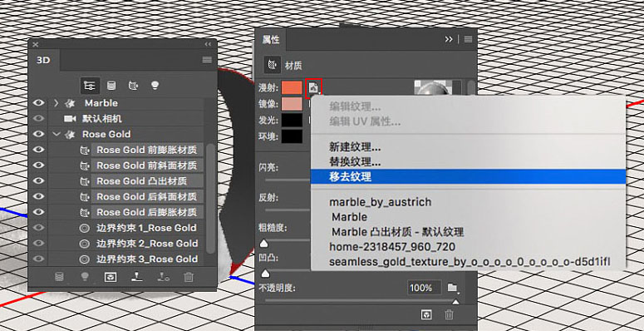This screenshot has height=331, width=644.
Task: Click render cube icon in Properties panel
Action: [427, 315]
